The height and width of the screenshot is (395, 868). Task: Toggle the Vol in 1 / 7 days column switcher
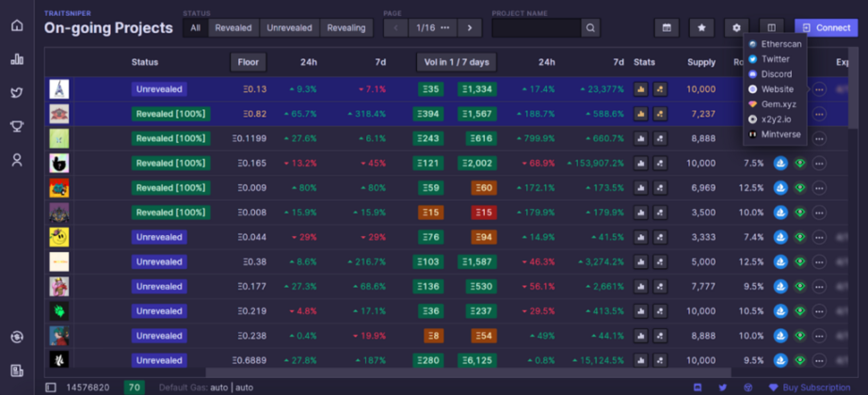[x=456, y=62]
